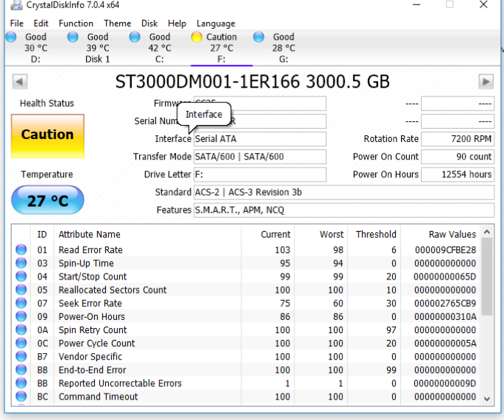Click status orb for Start/Stop Count
This screenshot has height=420, width=504.
tap(21, 277)
